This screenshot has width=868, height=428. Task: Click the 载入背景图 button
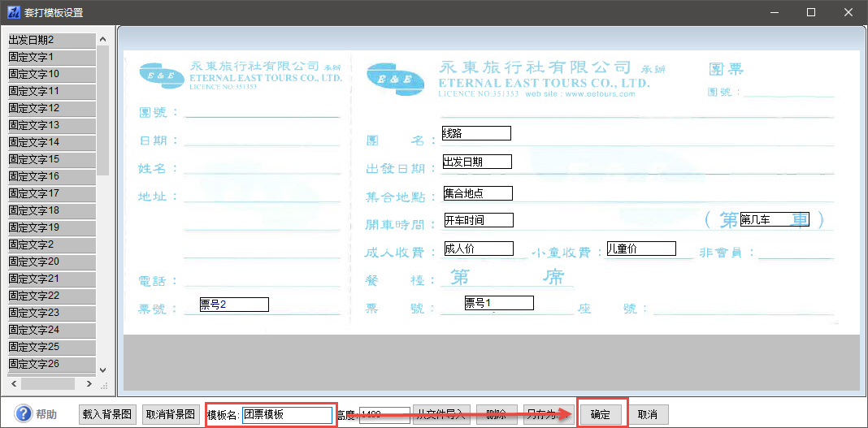tap(106, 414)
